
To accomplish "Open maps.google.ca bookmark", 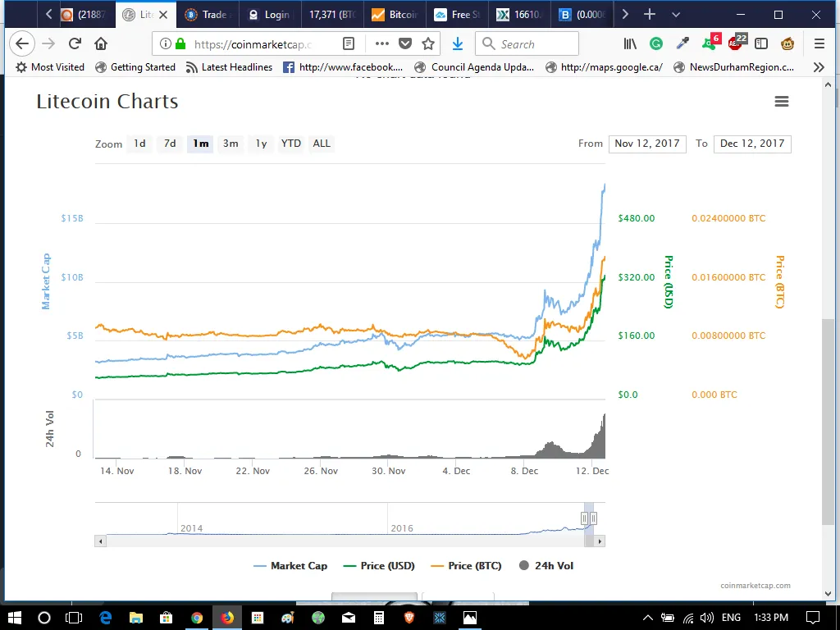I will pyautogui.click(x=605, y=67).
